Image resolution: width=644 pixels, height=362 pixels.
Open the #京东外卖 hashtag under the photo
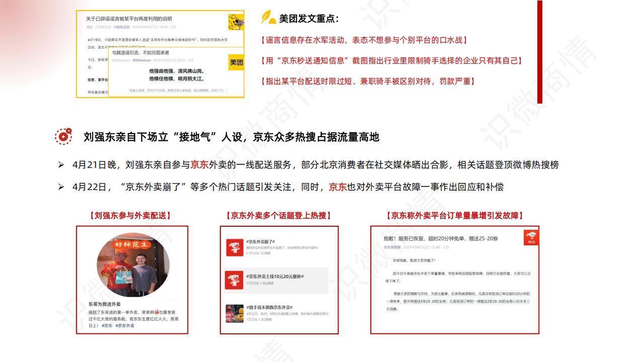[125, 326]
